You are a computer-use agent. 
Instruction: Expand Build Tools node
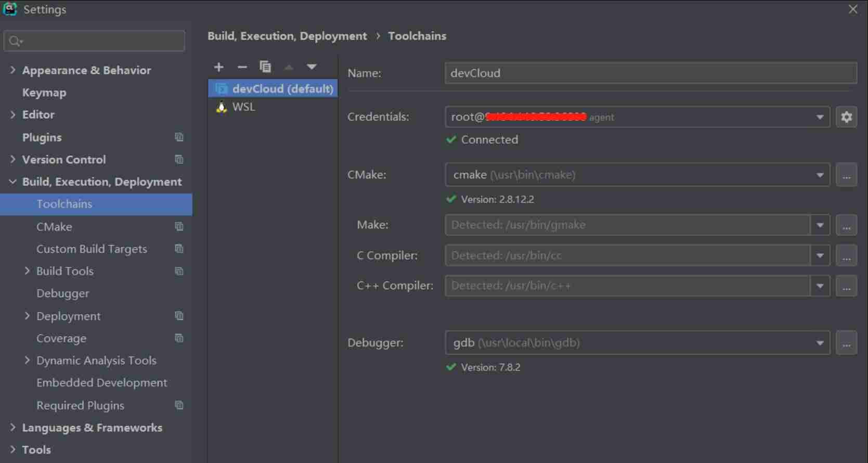click(x=27, y=271)
